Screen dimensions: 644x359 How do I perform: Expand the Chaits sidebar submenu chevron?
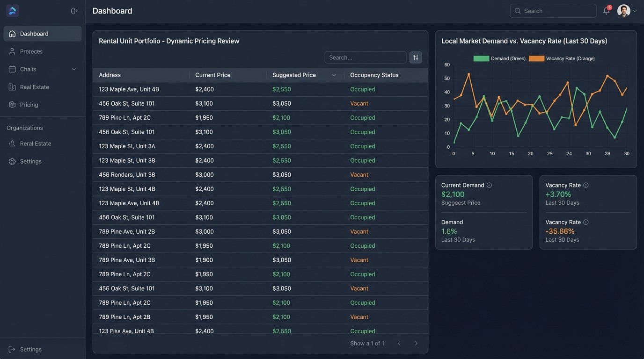[73, 69]
